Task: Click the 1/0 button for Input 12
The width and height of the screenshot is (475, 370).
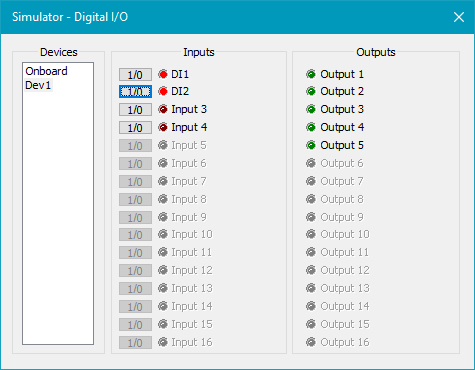Action: [135, 271]
